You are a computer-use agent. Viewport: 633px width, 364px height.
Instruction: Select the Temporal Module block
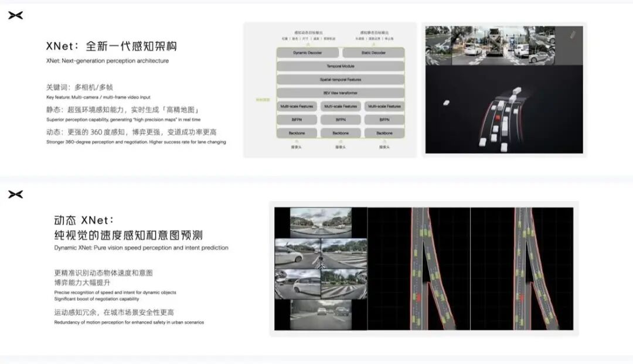coord(341,66)
